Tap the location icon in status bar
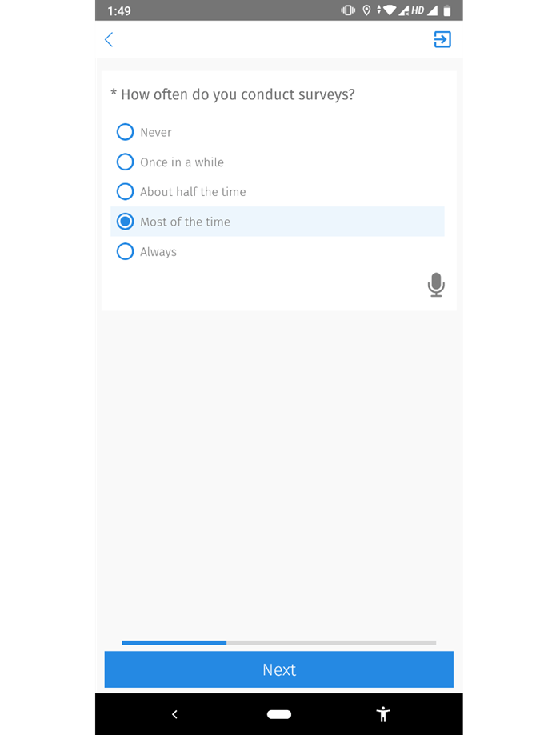Screen dimensions: 560x735 (367, 10)
